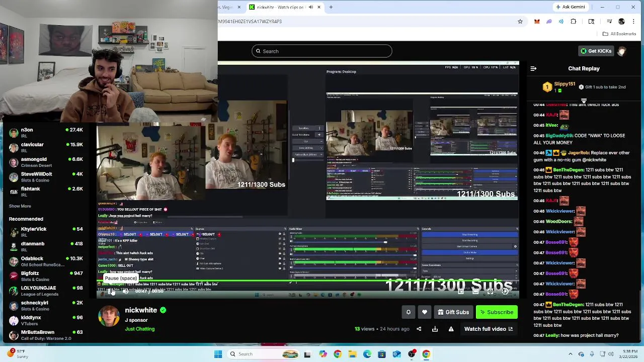Viewport: 644px width, 362px height.
Task: Subscribe to nickwhite's channel
Action: point(497,312)
